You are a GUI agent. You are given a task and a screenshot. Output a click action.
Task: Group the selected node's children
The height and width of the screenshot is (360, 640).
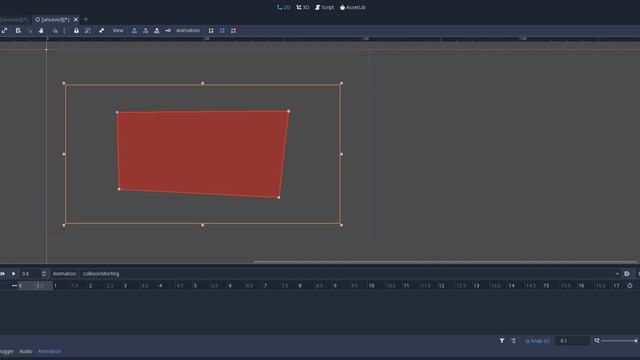coord(88,31)
